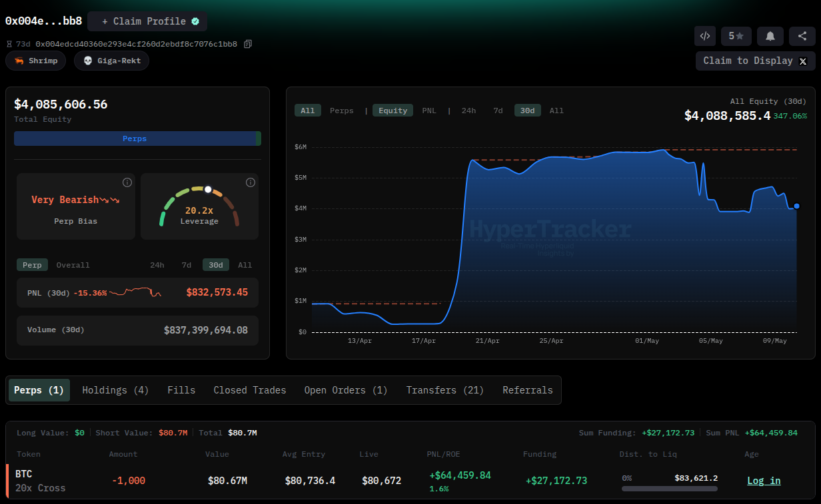Viewport: 821px width, 504px height.
Task: Click BTC distance to liquidation bar
Action: 670,489
